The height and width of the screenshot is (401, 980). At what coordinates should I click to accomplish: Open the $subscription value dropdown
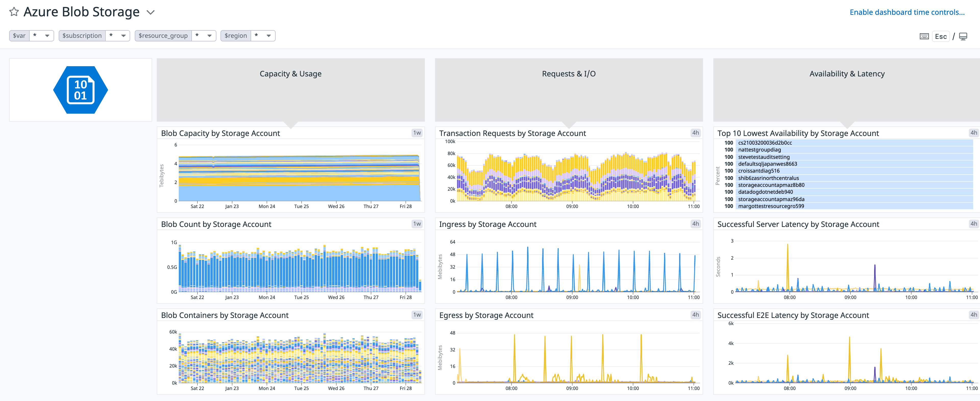(x=117, y=36)
